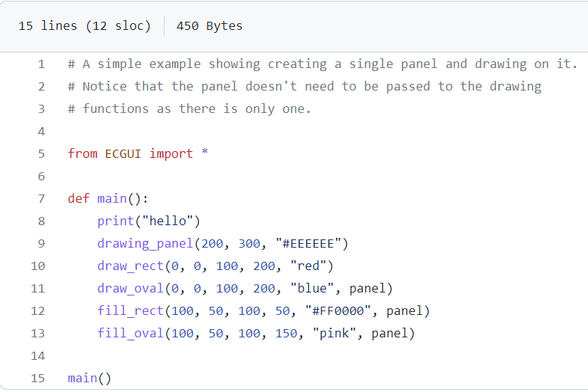588x392 pixels.
Task: Click the "red" string argument
Action: click(x=308, y=266)
